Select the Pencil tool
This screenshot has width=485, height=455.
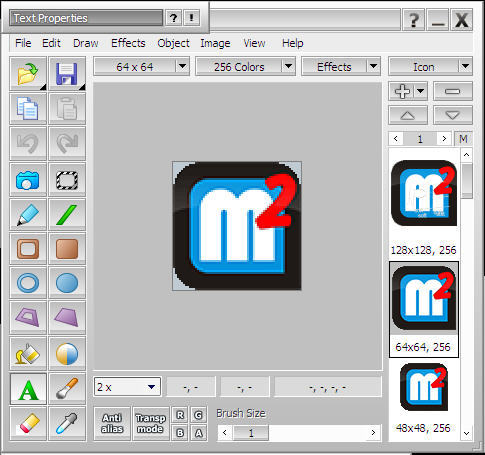click(x=28, y=214)
